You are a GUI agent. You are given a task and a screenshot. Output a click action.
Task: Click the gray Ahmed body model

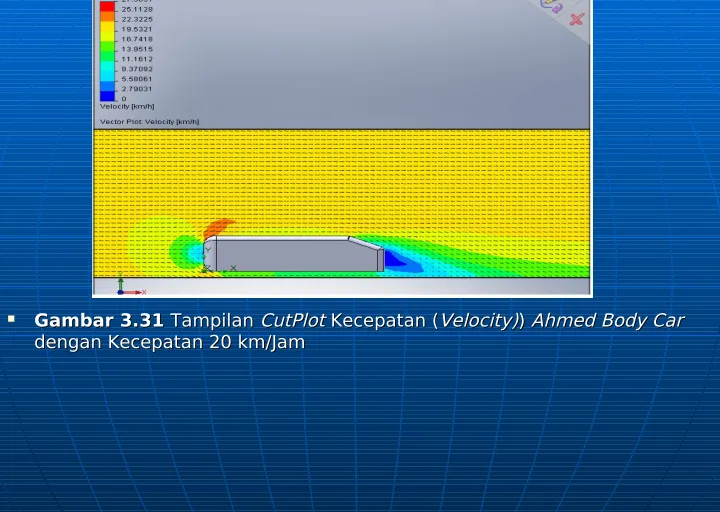[294, 255]
